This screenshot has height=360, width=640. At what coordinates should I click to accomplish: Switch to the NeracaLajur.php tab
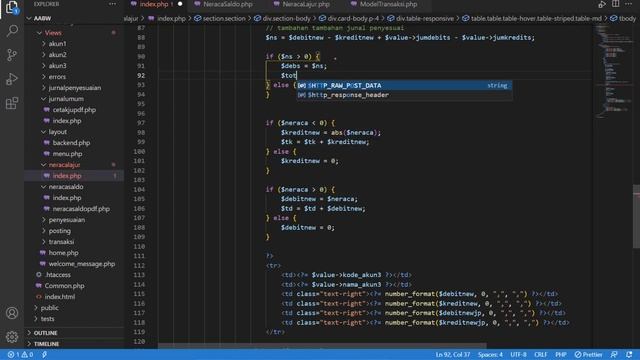pos(307,4)
